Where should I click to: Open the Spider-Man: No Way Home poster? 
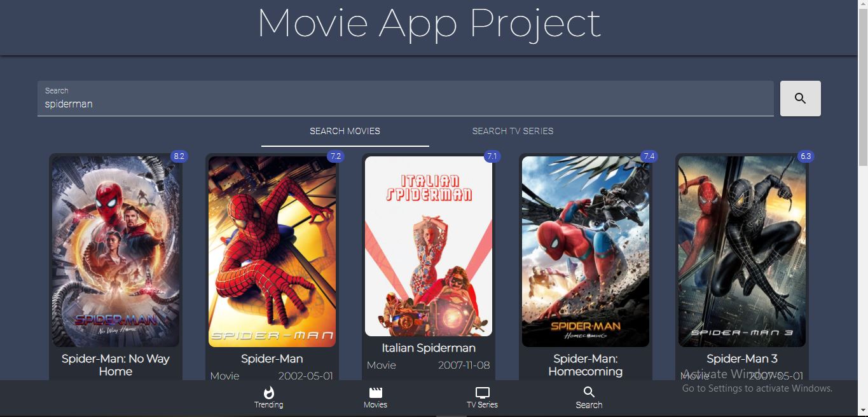coord(116,251)
